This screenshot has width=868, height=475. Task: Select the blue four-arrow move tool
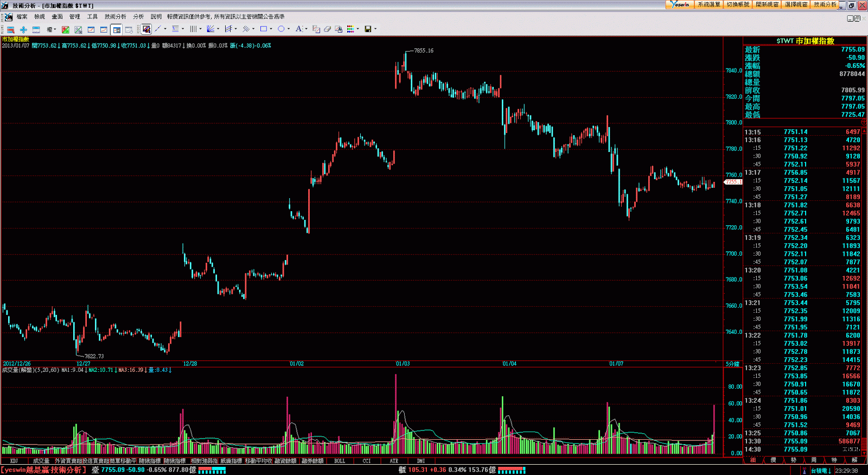[23, 29]
